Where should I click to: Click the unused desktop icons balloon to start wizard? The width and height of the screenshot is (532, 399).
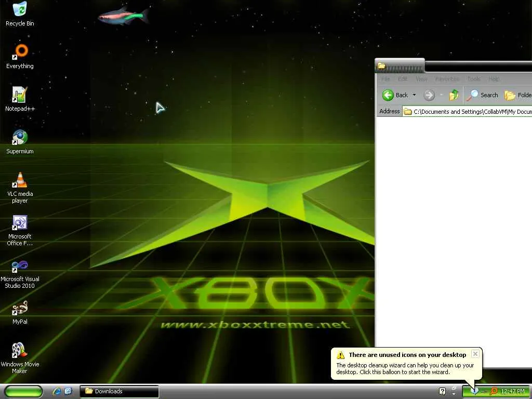pyautogui.click(x=406, y=363)
